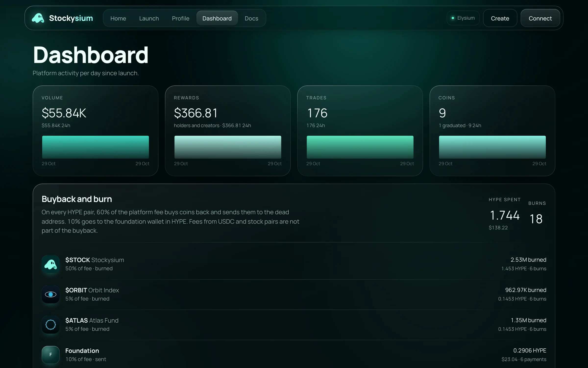This screenshot has height=368, width=588.
Task: Open the Home nav item
Action: [x=118, y=18]
